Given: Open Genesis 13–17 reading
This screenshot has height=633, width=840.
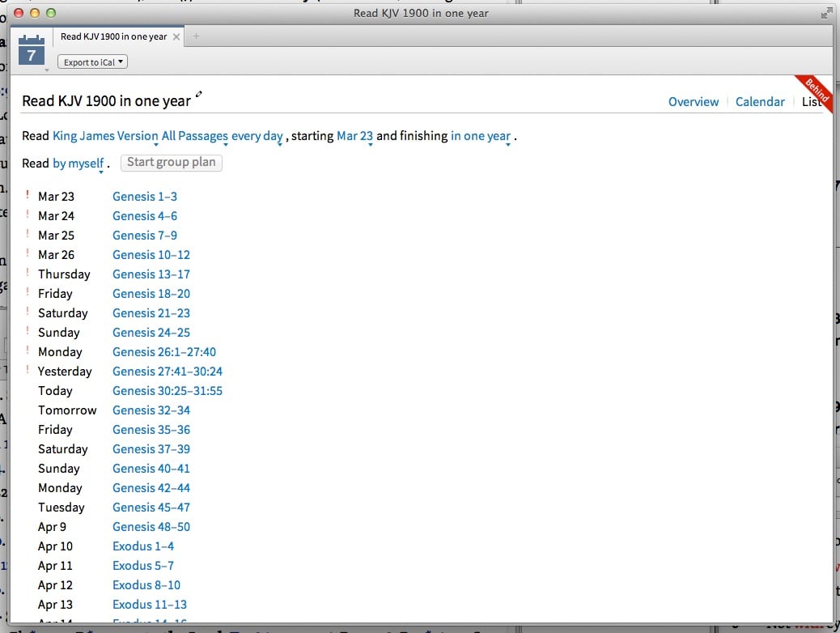Looking at the screenshot, I should coord(151,274).
